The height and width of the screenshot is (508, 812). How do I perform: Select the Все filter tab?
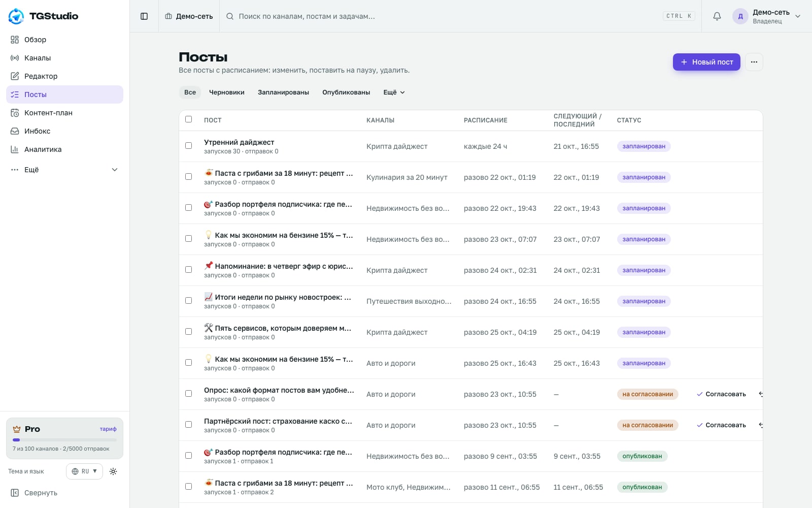190,92
